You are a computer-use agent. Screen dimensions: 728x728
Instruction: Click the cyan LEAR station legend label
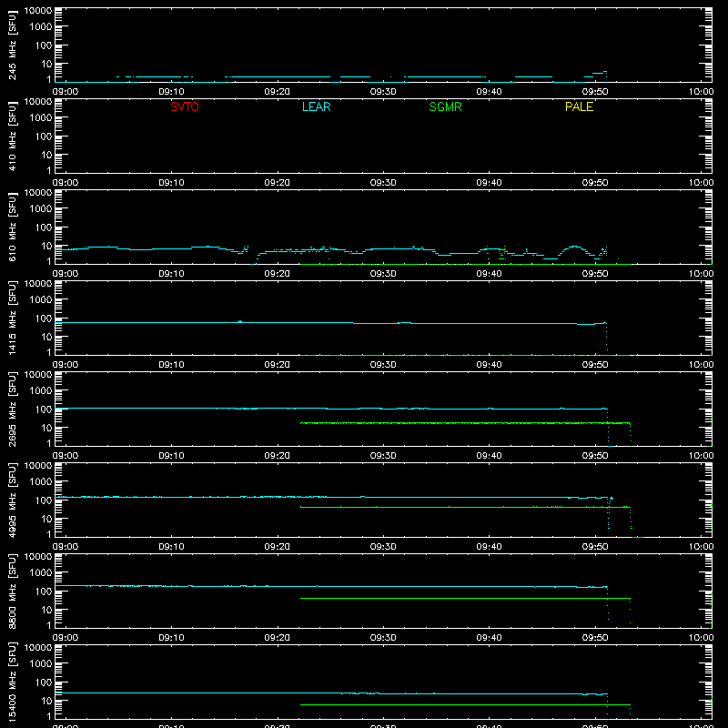click(316, 106)
